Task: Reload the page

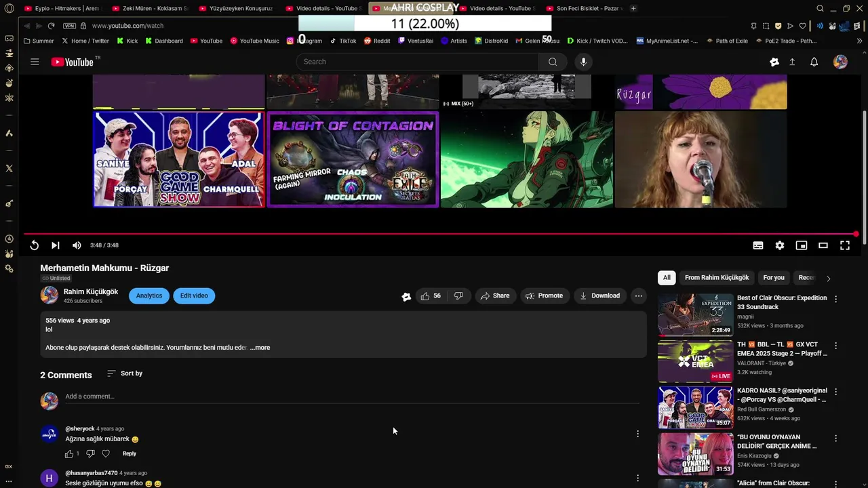Action: click(52, 26)
